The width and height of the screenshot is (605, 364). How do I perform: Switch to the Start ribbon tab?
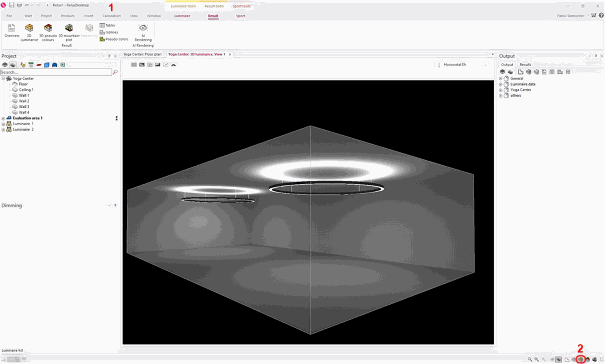click(x=28, y=16)
